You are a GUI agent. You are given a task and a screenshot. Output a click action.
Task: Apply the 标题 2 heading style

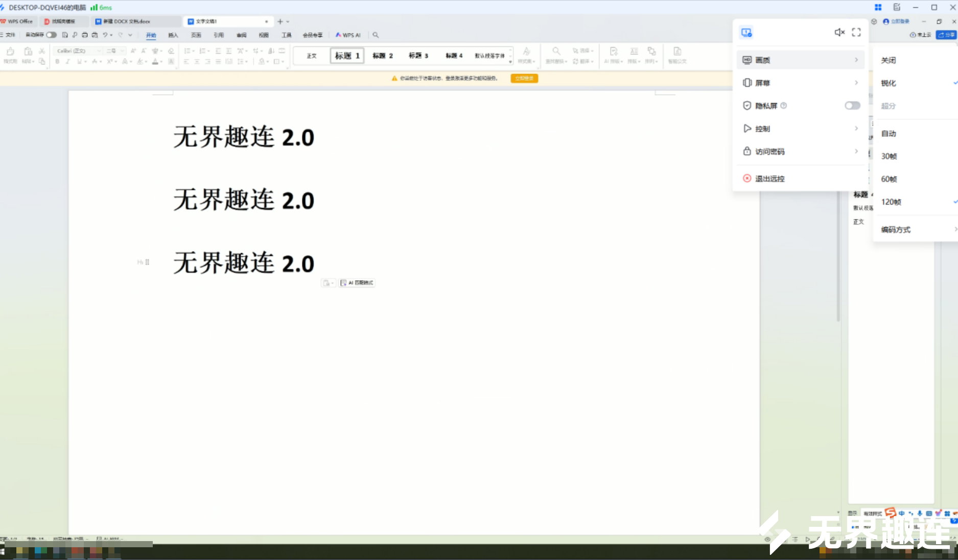pyautogui.click(x=382, y=56)
